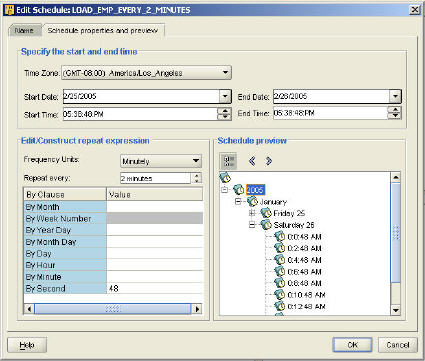425x361 pixels.
Task: Click the End Time field
Action: point(330,113)
